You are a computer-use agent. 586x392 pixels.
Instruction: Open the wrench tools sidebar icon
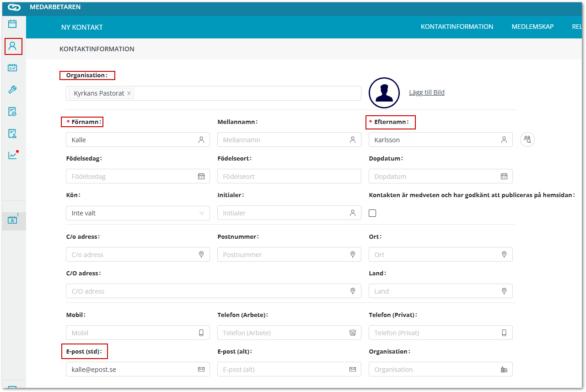pyautogui.click(x=12, y=90)
